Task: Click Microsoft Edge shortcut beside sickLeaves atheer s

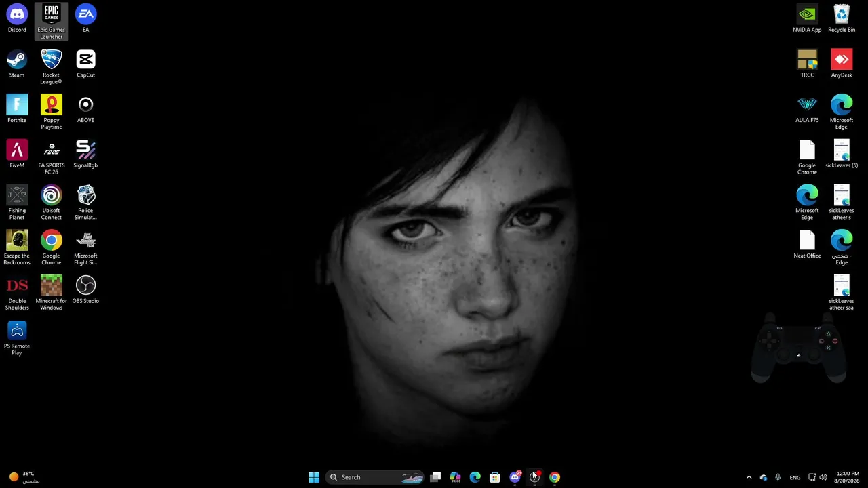Action: (x=807, y=203)
